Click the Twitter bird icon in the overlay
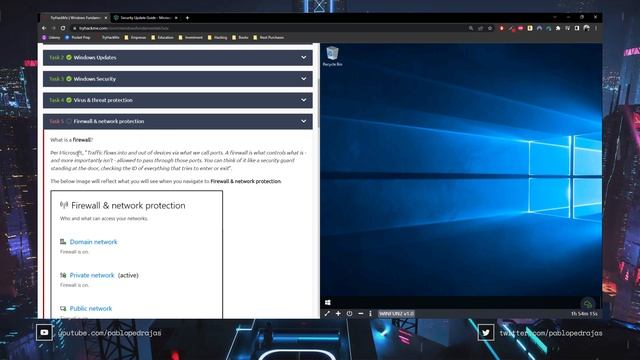The width and height of the screenshot is (640, 360). pos(486,332)
